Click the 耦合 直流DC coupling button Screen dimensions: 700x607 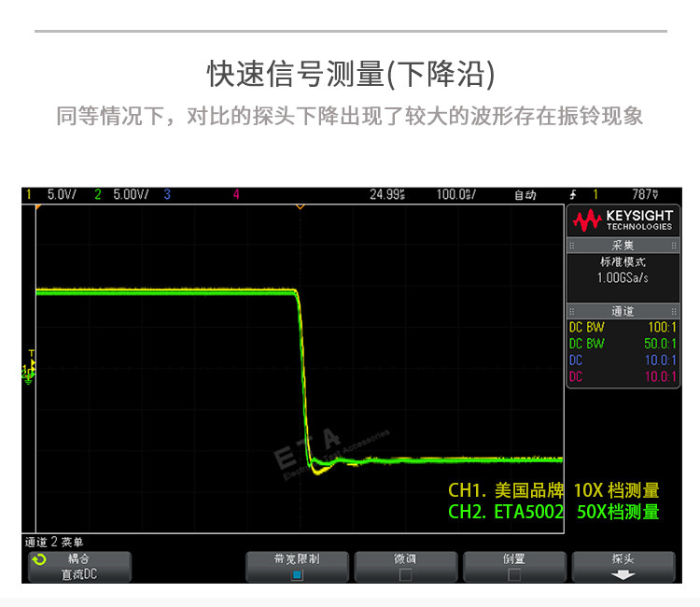[80, 567]
